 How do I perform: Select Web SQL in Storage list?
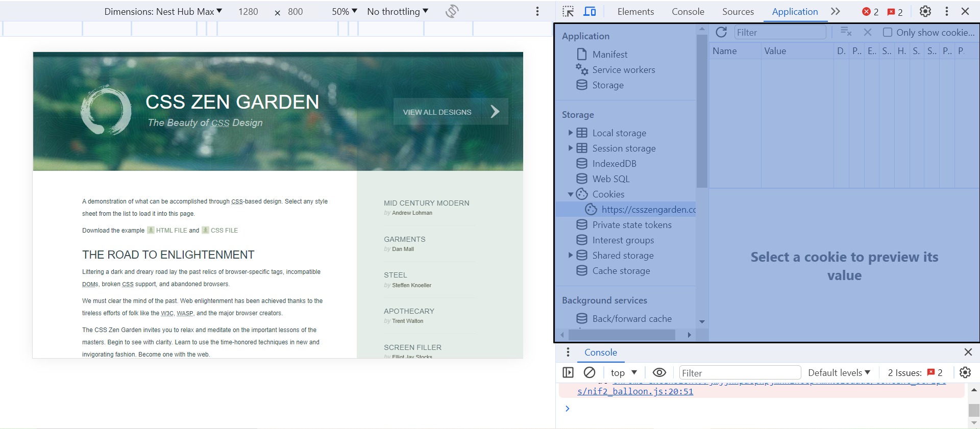611,179
